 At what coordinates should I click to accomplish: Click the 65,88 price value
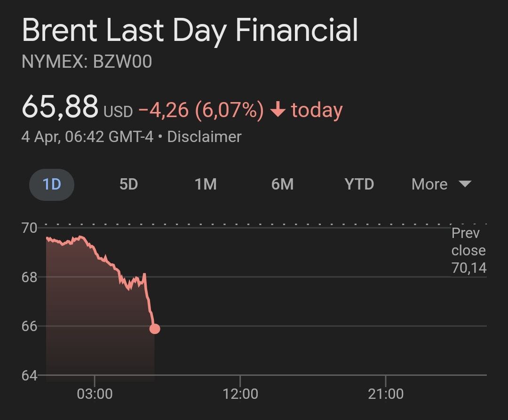tap(60, 107)
